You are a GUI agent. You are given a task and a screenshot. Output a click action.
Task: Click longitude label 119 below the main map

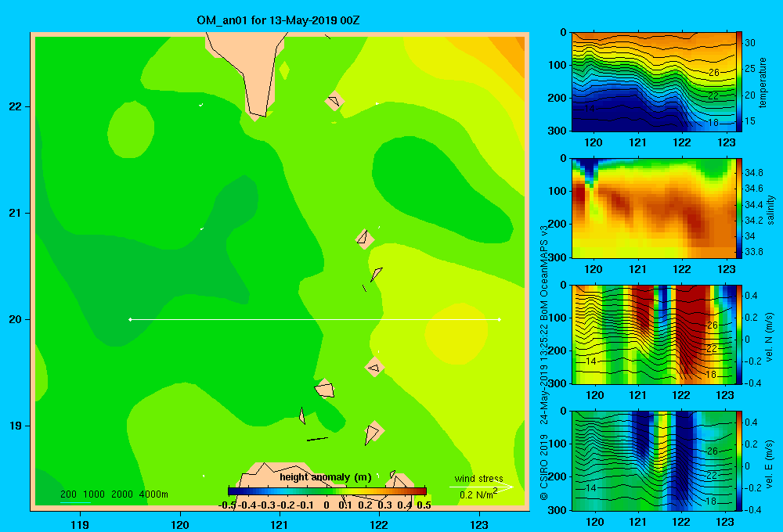pyautogui.click(x=80, y=524)
